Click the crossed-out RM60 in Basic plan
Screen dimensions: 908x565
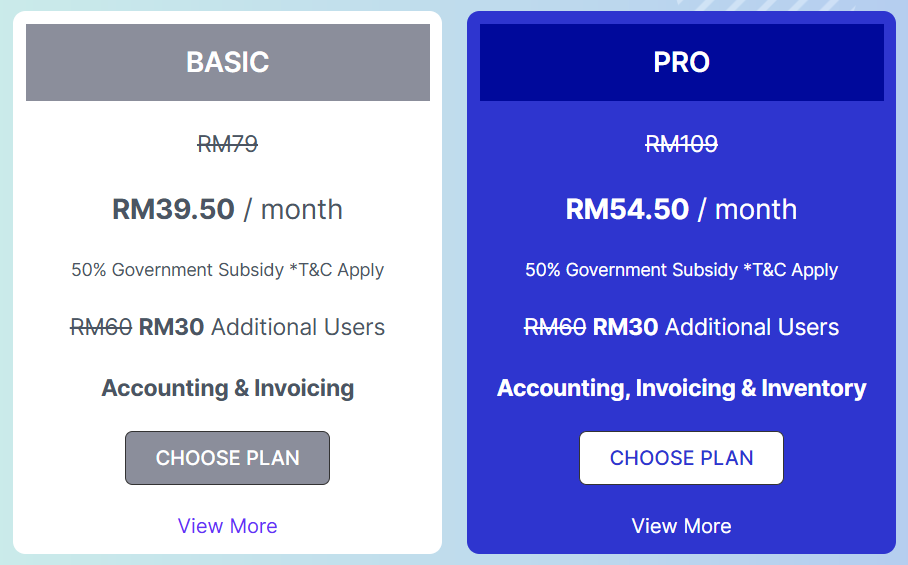tap(100, 327)
